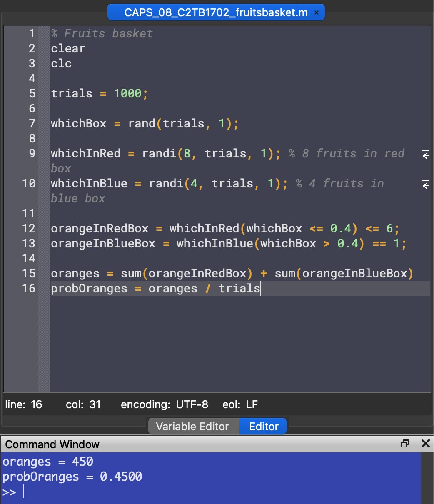The width and height of the screenshot is (434, 504).
Task: Toggle breakpoint in margin beside line 7
Action: [44, 124]
